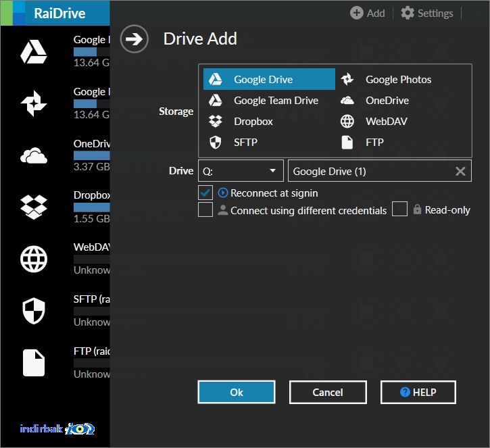Open the drive letter Q: dropdown

(241, 170)
